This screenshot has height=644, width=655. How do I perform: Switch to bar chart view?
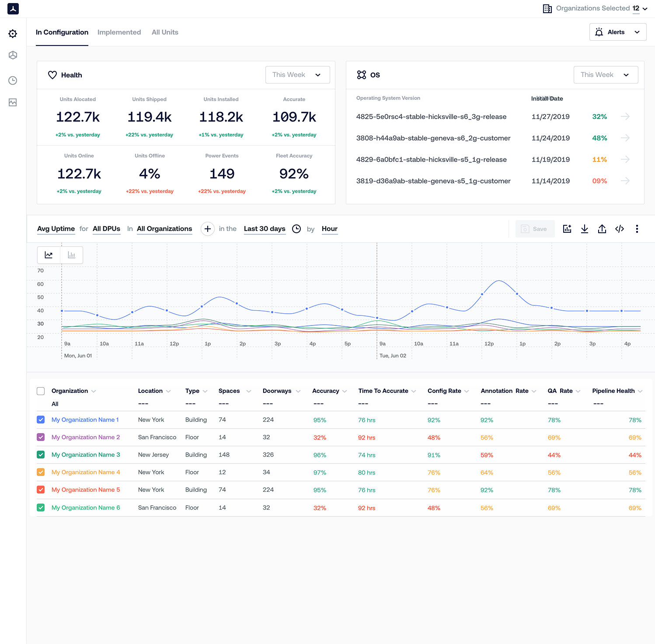coord(72,255)
